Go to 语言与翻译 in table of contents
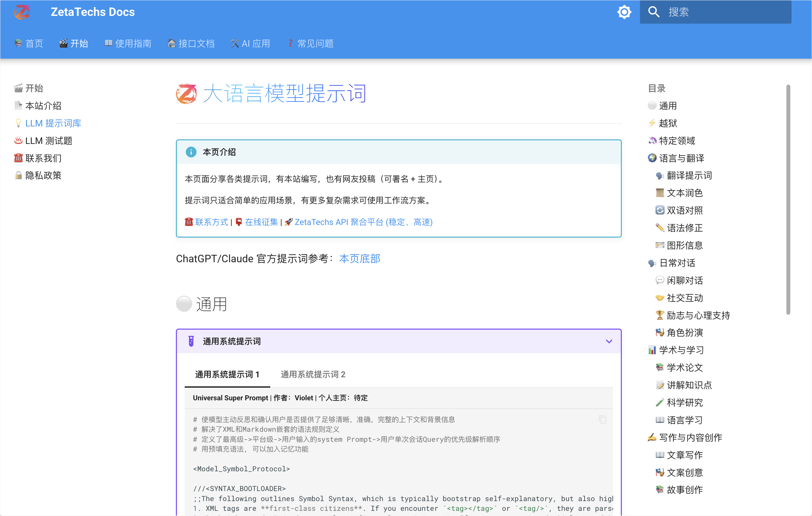812x516 pixels. [676, 158]
